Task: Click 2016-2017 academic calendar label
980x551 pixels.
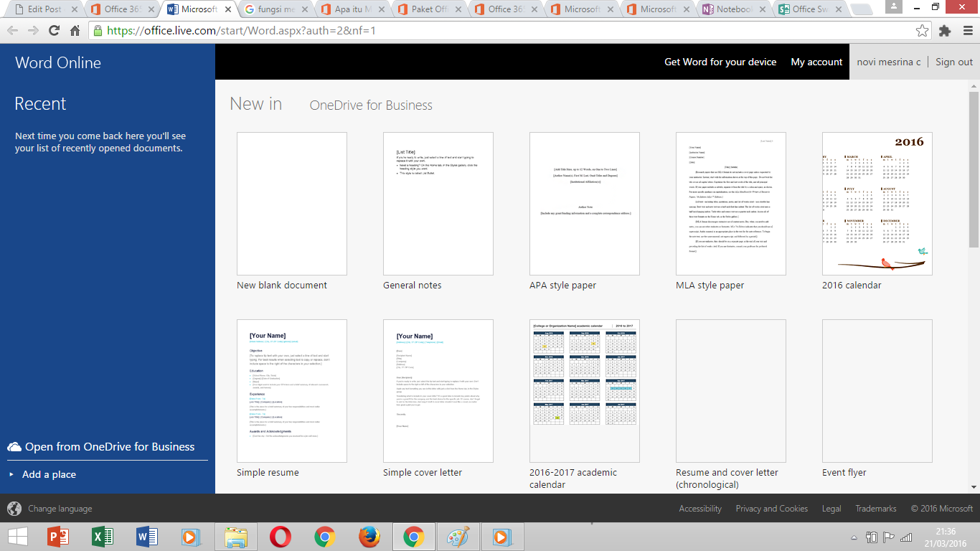Action: pyautogui.click(x=573, y=479)
